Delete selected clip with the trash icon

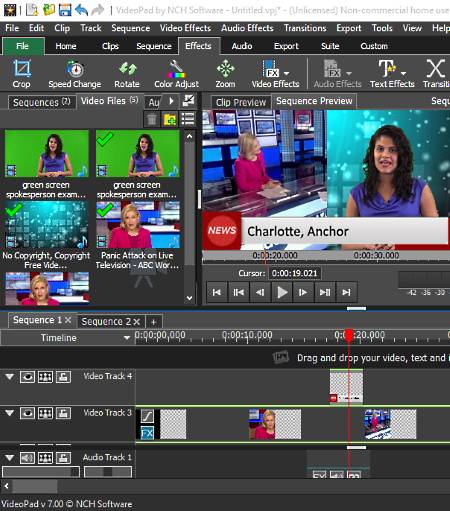tap(152, 119)
